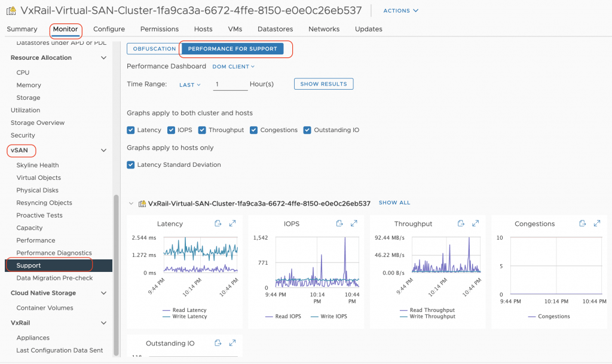
Task: Disable the Latency Standard Deviation checkbox
Action: click(131, 165)
